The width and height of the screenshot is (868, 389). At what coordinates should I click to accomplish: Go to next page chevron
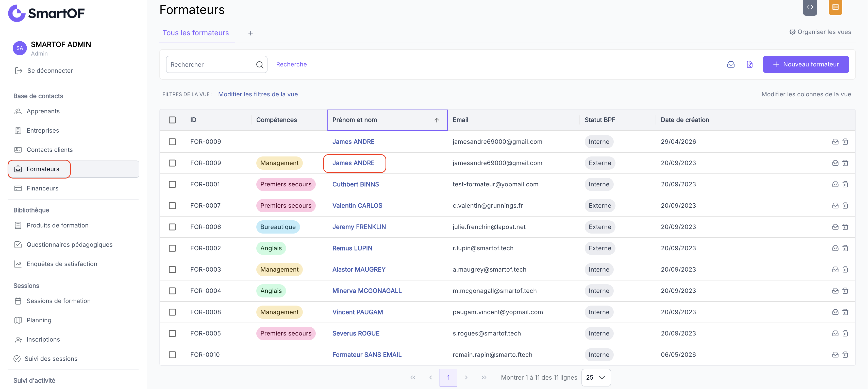coord(466,378)
